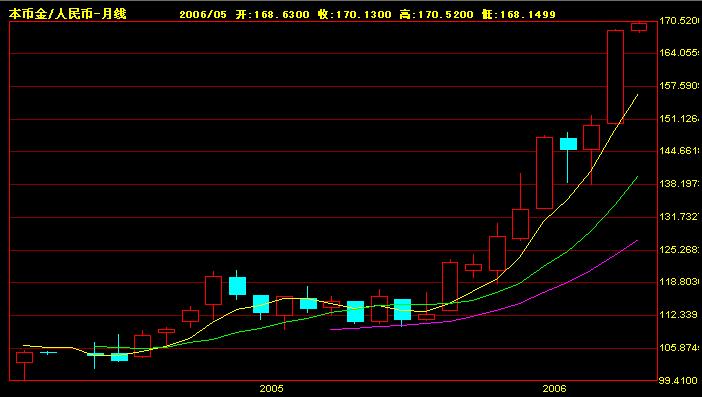Select the tallest red candlestick from 151 to 168

[x=615, y=77]
